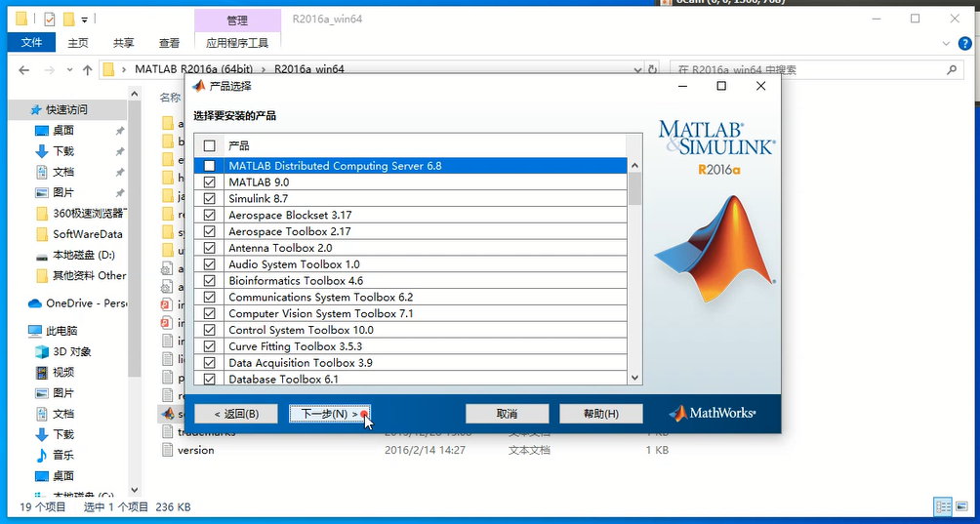Select the 管理 contextual tab

click(237, 20)
